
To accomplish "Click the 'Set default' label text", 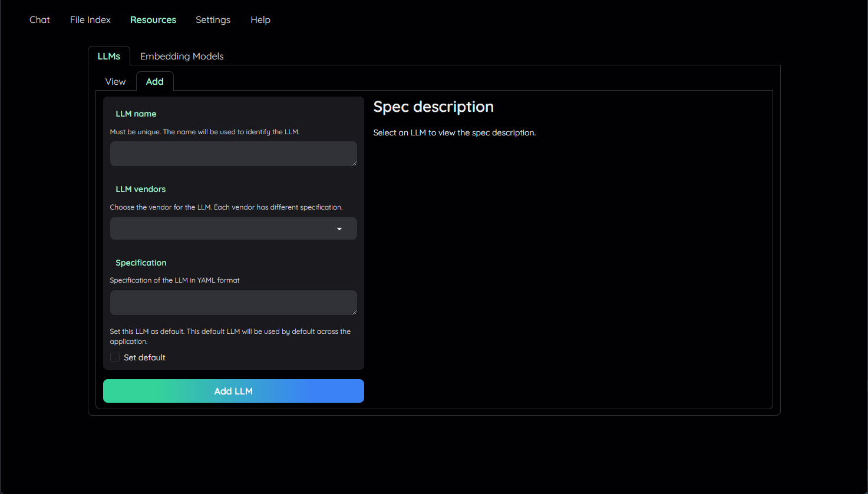I will coord(144,357).
